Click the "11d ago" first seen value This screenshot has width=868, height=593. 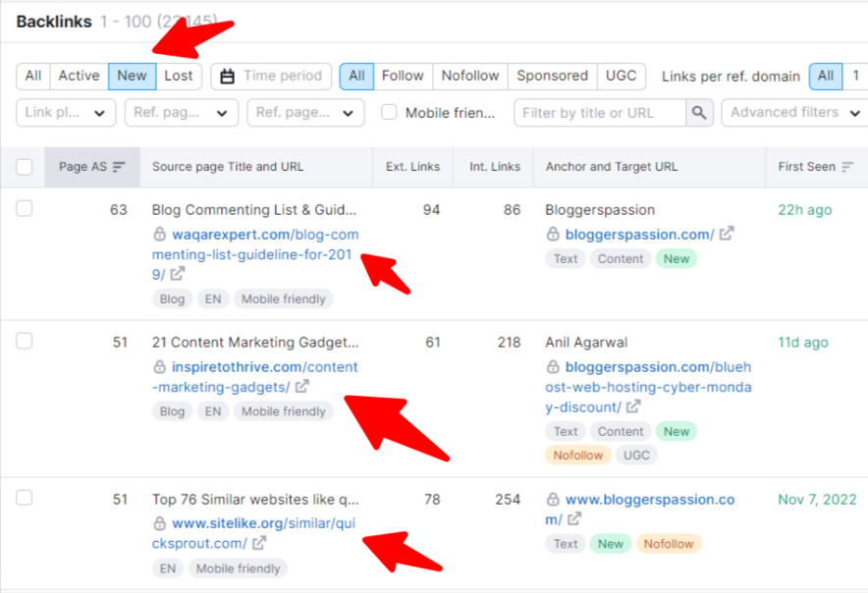803,343
